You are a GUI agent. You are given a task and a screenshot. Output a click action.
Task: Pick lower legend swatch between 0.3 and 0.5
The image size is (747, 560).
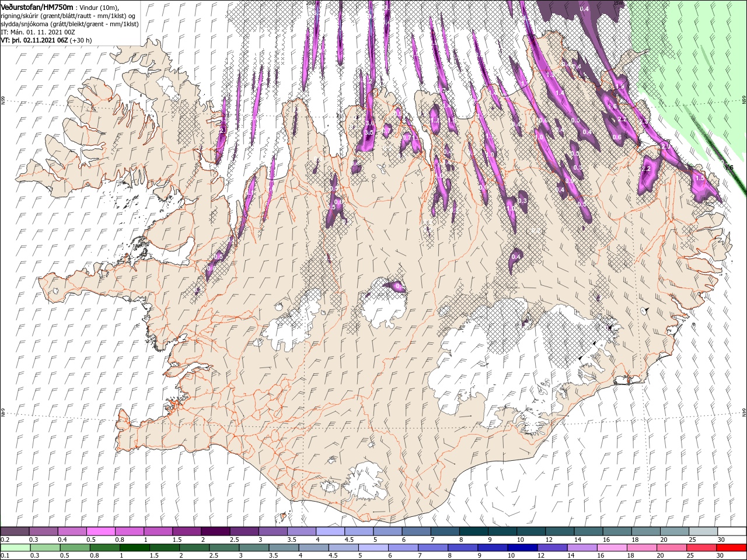pos(45,548)
